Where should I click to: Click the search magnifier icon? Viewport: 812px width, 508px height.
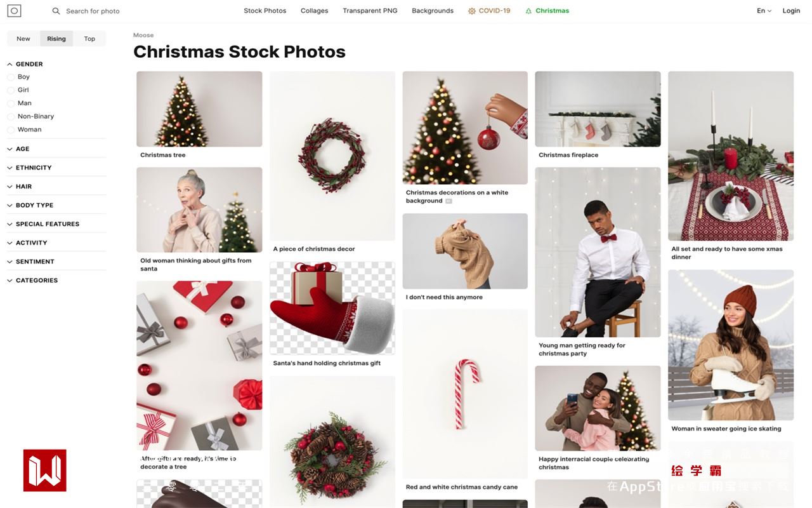coord(56,11)
